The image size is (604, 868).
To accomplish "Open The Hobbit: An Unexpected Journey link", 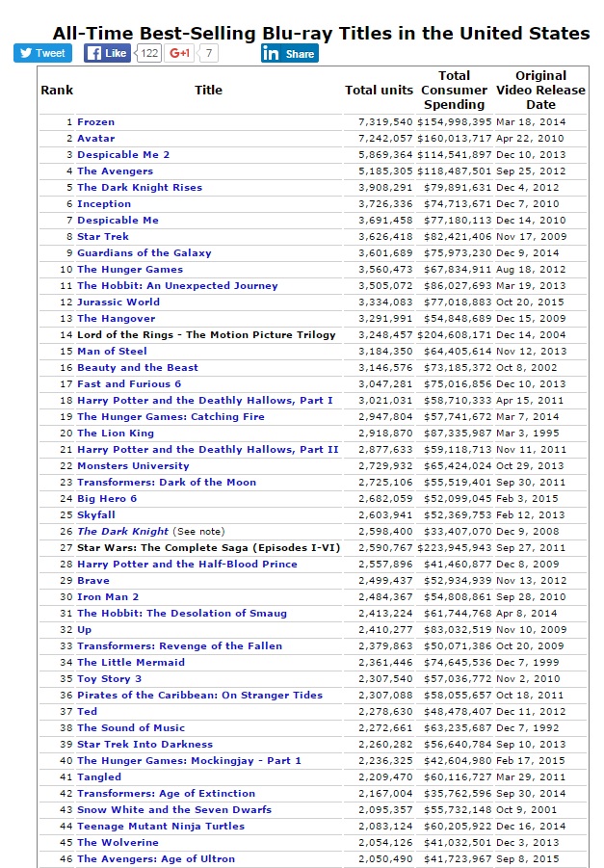I will pos(177,286).
